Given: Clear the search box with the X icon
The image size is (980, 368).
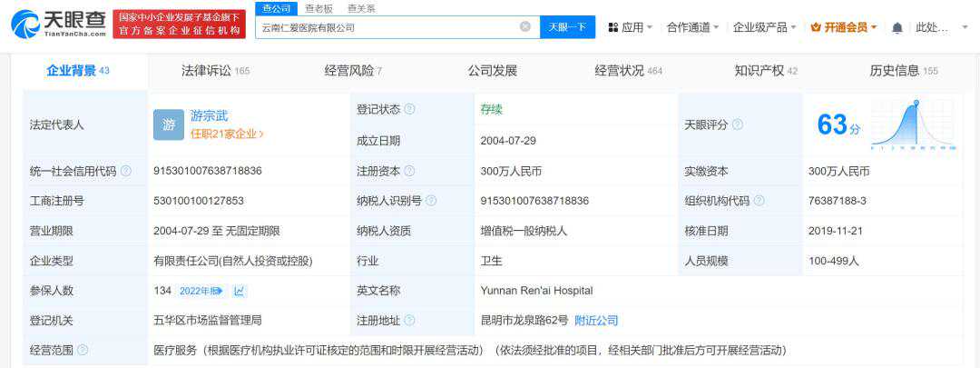Looking at the screenshot, I should point(524,27).
